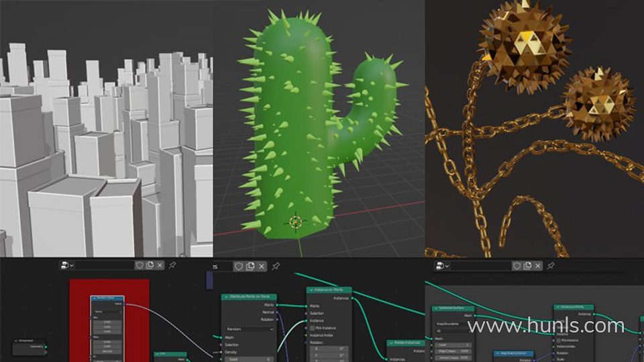644x362 pixels.
Task: Unlink node group X in middle editor
Action: tap(262, 266)
